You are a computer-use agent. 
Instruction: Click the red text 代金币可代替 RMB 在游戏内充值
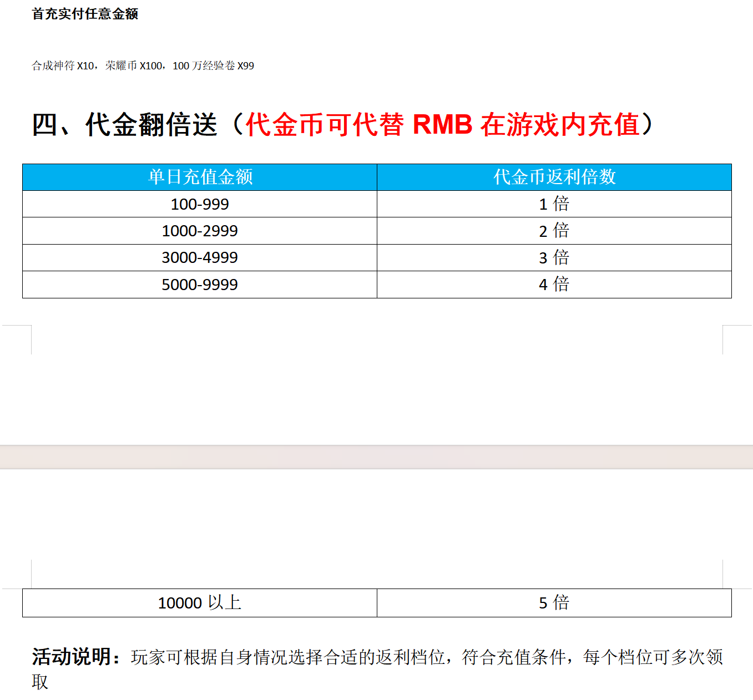[x=442, y=124]
